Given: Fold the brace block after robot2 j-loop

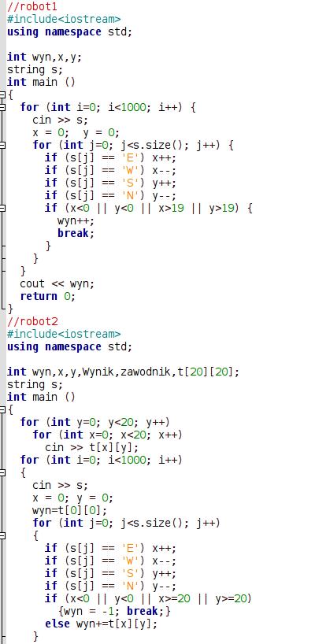Looking at the screenshot, I should pyautogui.click(x=2, y=535).
